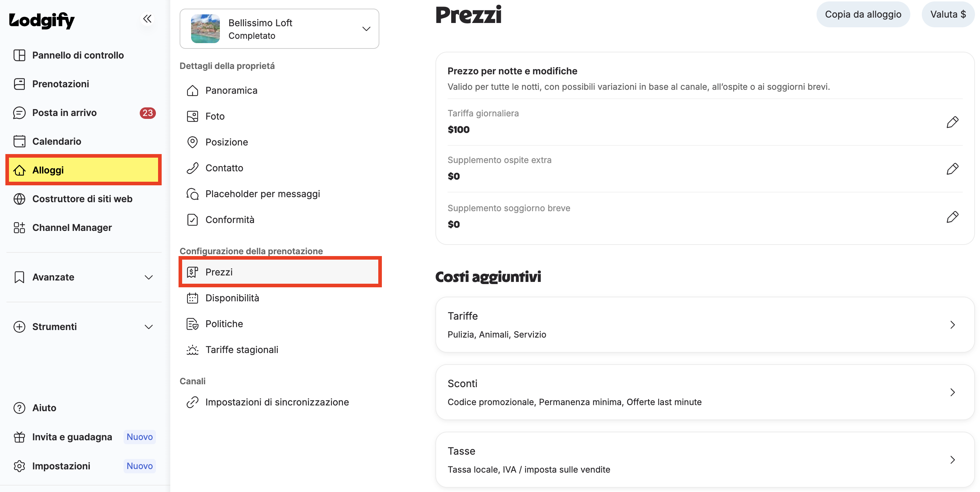This screenshot has width=980, height=492.
Task: Open Calendario from calendar icon
Action: pyautogui.click(x=19, y=141)
